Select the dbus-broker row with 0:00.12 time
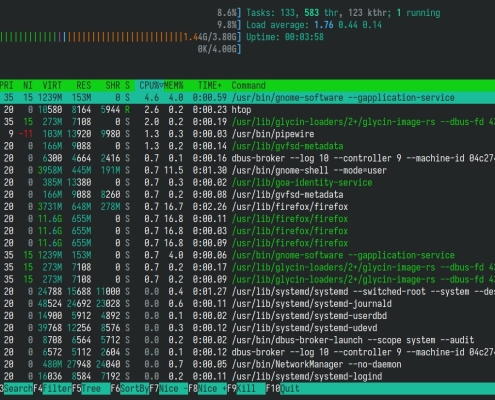495x400 pixels. [247, 352]
